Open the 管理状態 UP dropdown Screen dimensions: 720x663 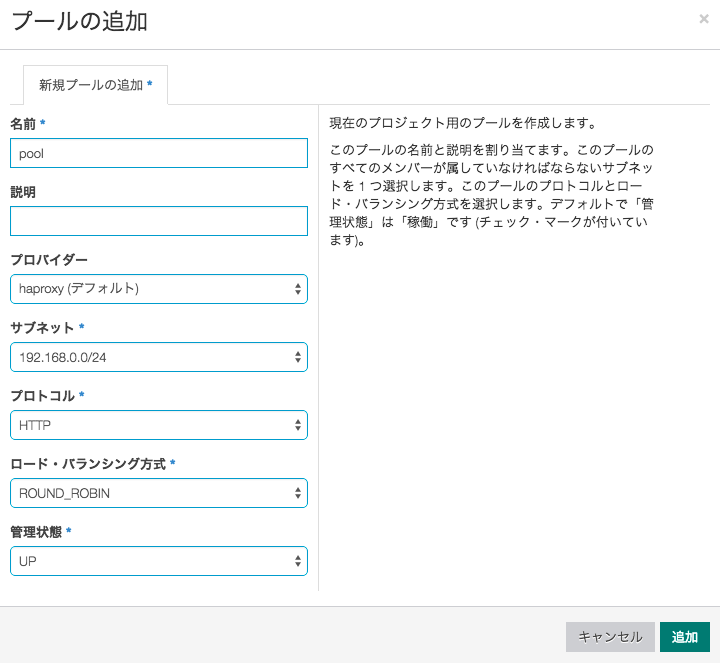[159, 561]
